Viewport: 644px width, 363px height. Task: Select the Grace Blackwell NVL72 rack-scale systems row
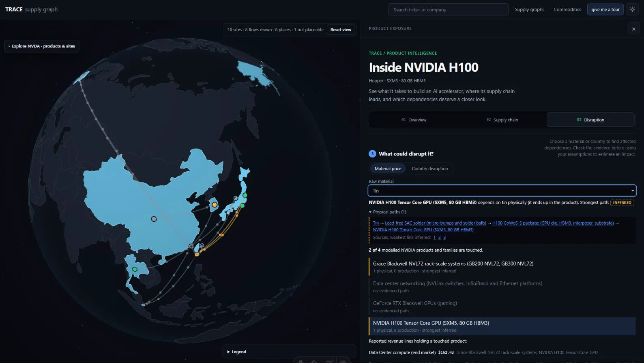[502, 267]
